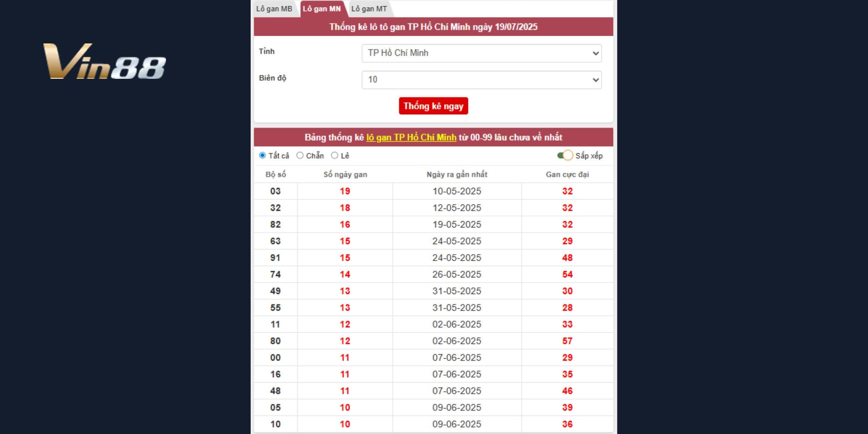The height and width of the screenshot is (434, 868).
Task: Click the Bộ số column header
Action: [x=276, y=175]
